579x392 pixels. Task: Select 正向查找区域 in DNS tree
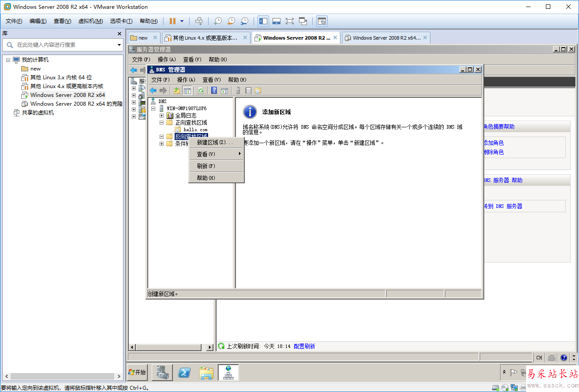(191, 122)
